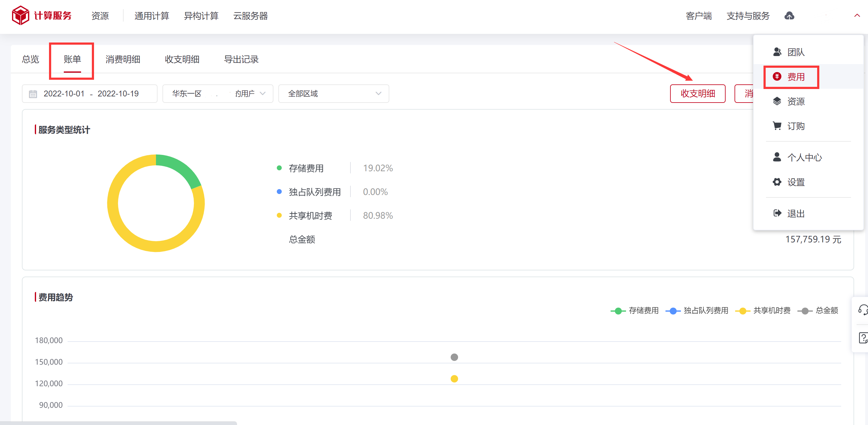Select 费用 in the user menu
Screen dimensions: 868x425
pyautogui.click(x=808, y=76)
